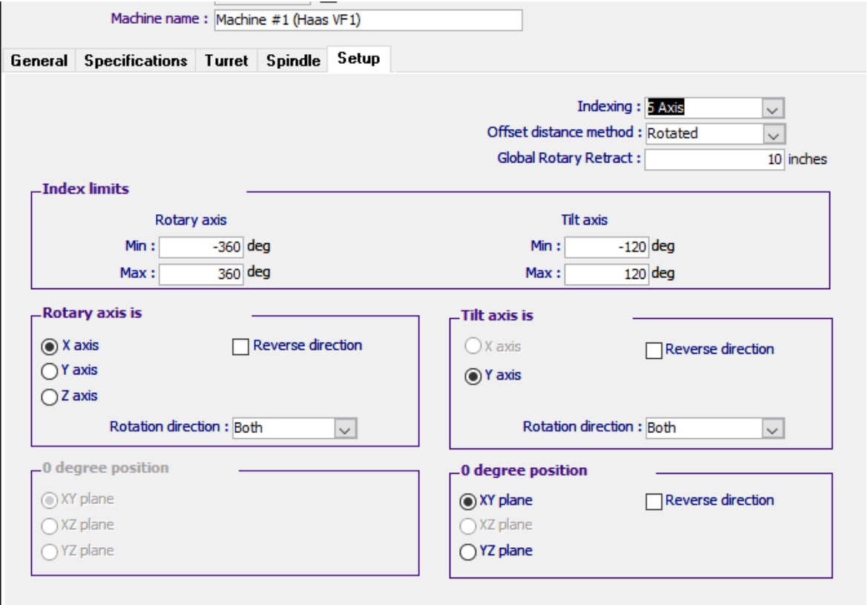Image resolution: width=868 pixels, height=605 pixels.
Task: Set Rotary axis to Y axis
Action: (50, 371)
